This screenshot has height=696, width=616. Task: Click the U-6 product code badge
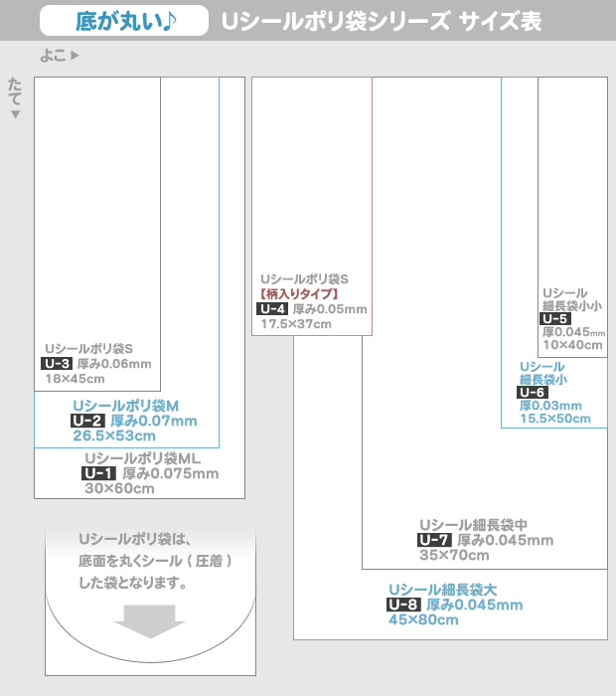532,392
